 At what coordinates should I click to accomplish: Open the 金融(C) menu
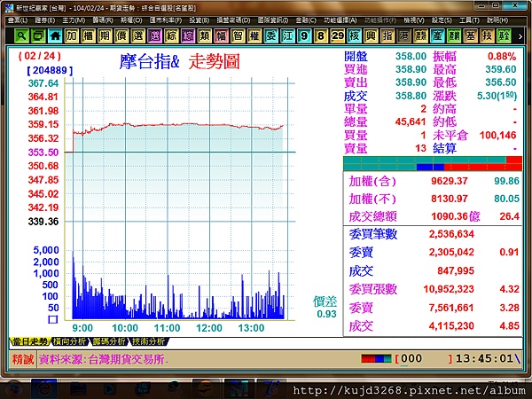coord(306,20)
